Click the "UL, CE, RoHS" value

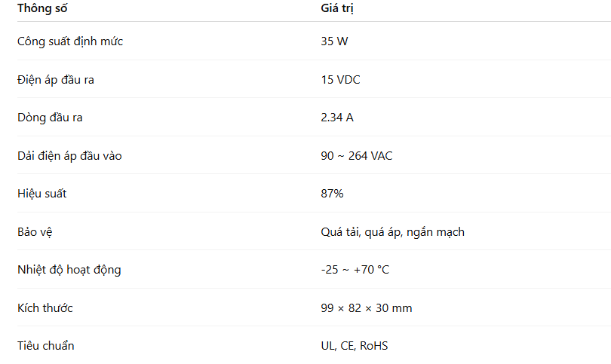click(x=355, y=346)
